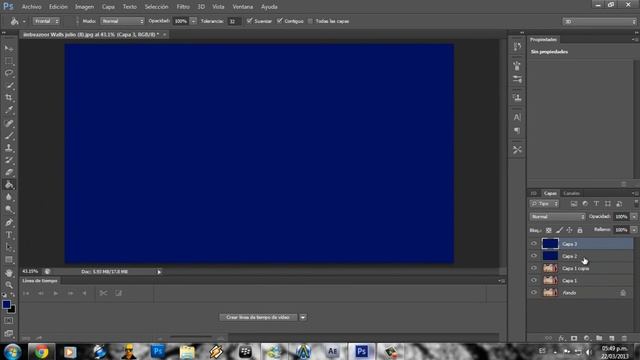Hide the Capa 1 copia layer
This screenshot has height=360, width=640.
(x=534, y=268)
